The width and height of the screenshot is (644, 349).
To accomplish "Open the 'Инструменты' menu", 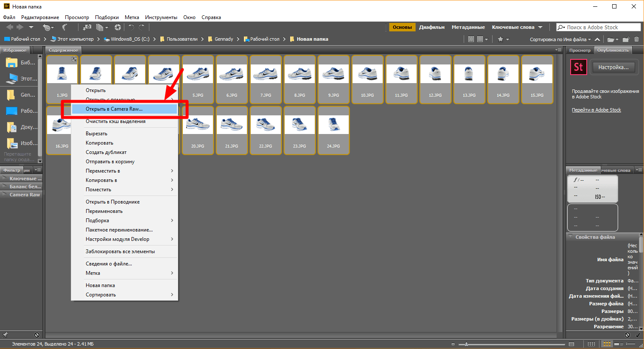I will tap(161, 17).
